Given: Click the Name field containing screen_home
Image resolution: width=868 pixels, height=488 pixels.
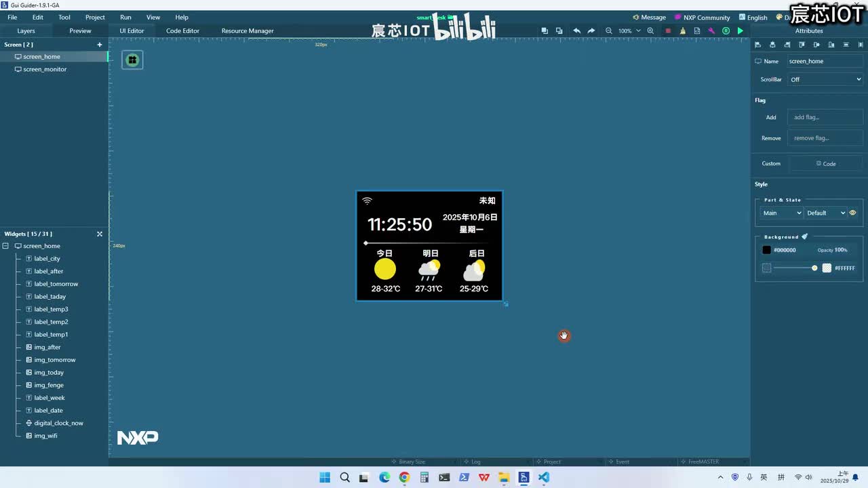Looking at the screenshot, I should click(x=825, y=61).
